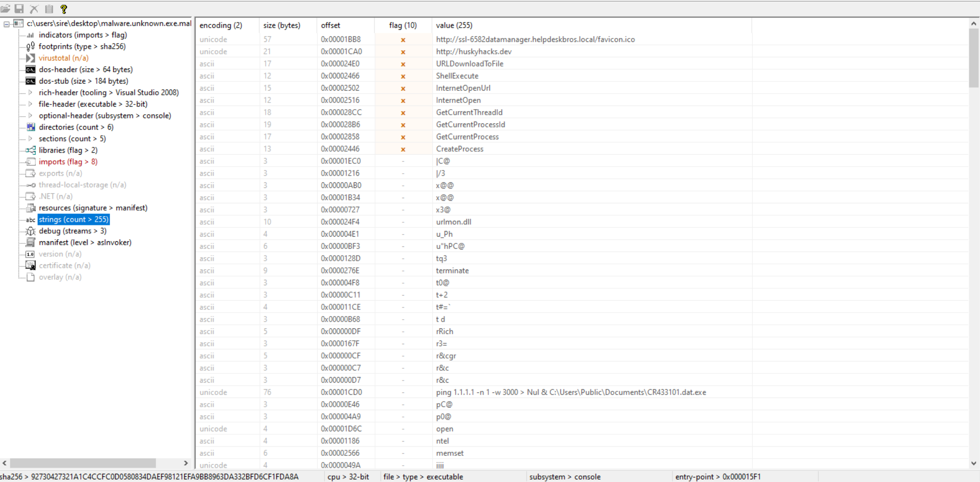Select the huskyhacks.dev URL string row
The image size is (980, 482).
(x=473, y=52)
